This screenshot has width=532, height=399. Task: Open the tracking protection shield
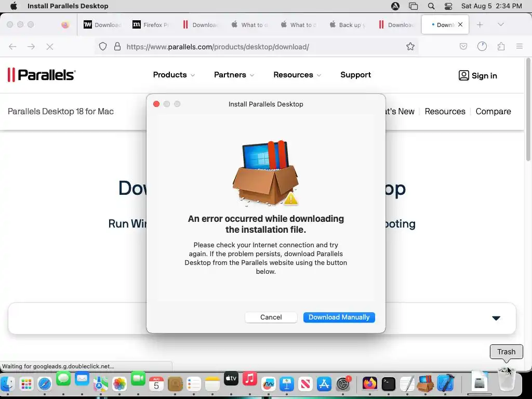point(103,46)
